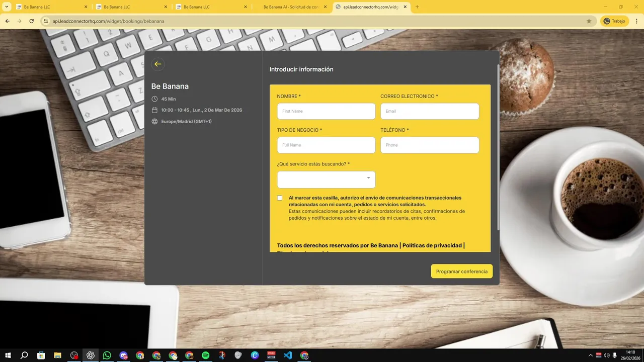
Task: Click the Programar conferencia button
Action: [462, 271]
